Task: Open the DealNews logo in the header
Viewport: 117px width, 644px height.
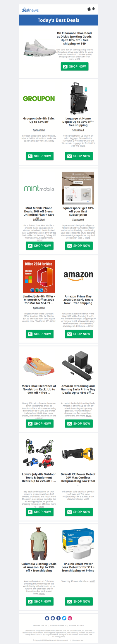Action: tap(30, 10)
